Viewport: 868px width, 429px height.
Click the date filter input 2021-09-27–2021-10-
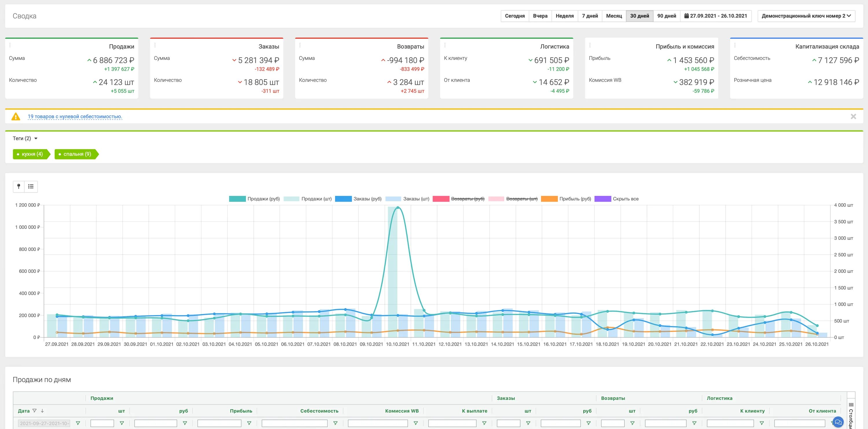(x=44, y=423)
